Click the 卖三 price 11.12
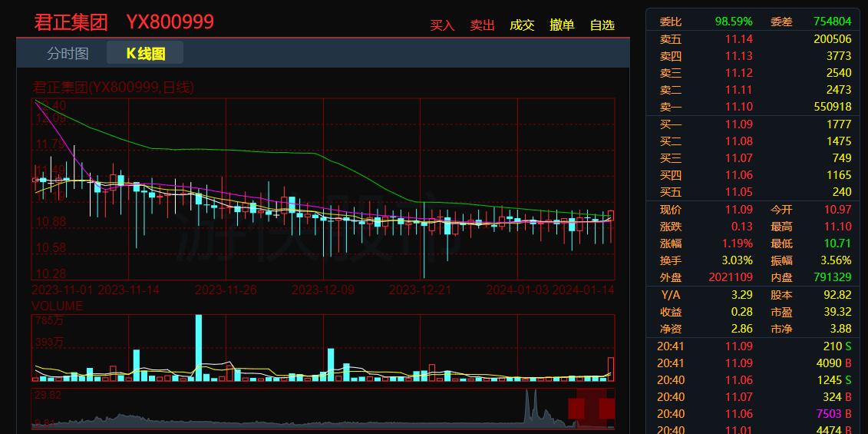This screenshot has width=868, height=434. click(739, 73)
